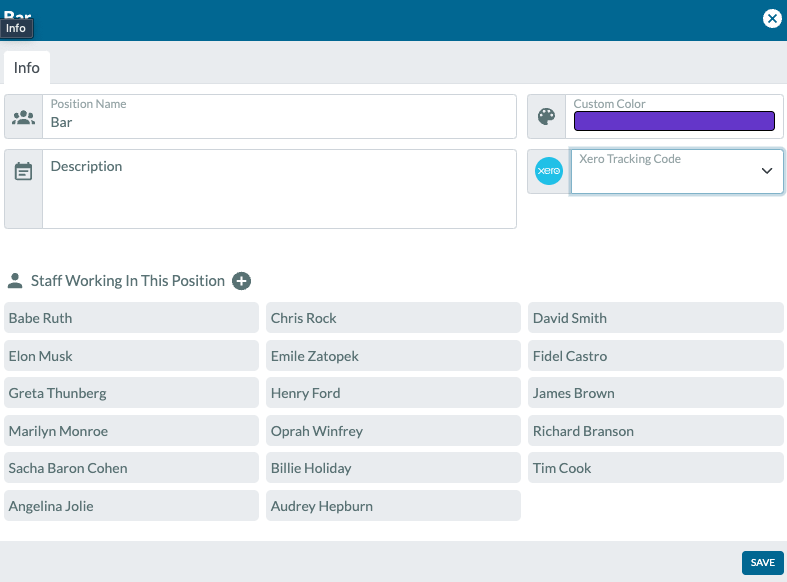Select staff member Chris Rock
The height and width of the screenshot is (582, 787).
pos(394,318)
